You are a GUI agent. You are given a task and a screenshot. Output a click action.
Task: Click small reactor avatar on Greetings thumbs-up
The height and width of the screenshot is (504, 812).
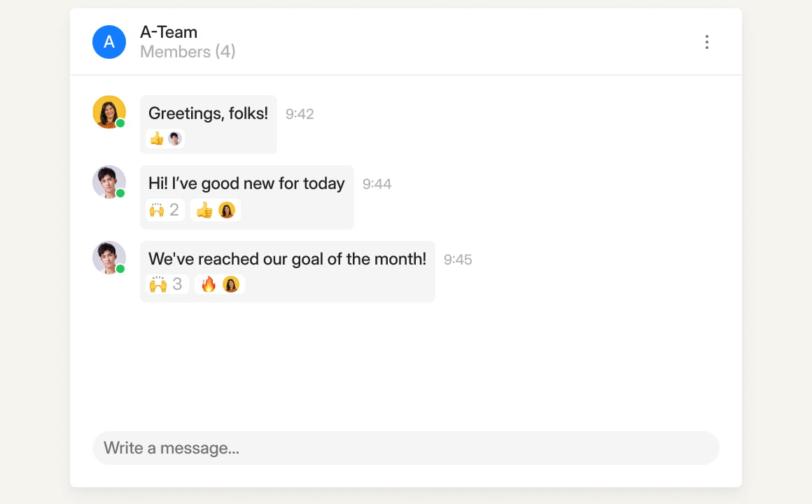coord(175,139)
